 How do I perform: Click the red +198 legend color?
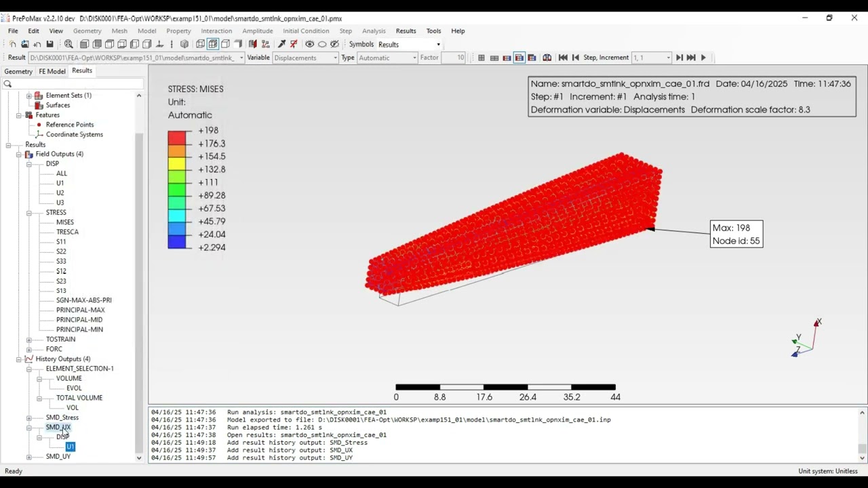tap(177, 137)
